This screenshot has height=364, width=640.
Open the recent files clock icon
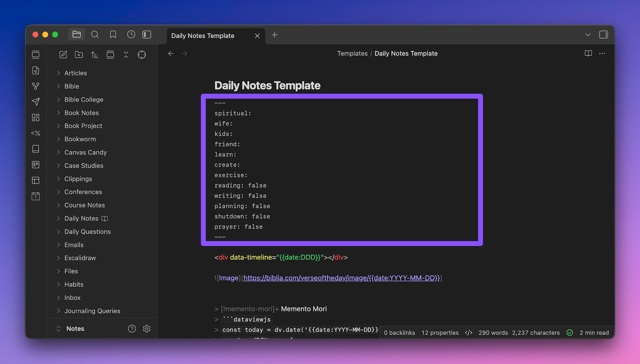(x=131, y=35)
